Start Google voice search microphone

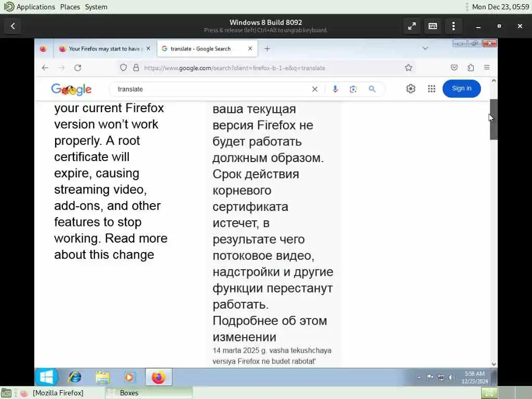click(x=335, y=89)
